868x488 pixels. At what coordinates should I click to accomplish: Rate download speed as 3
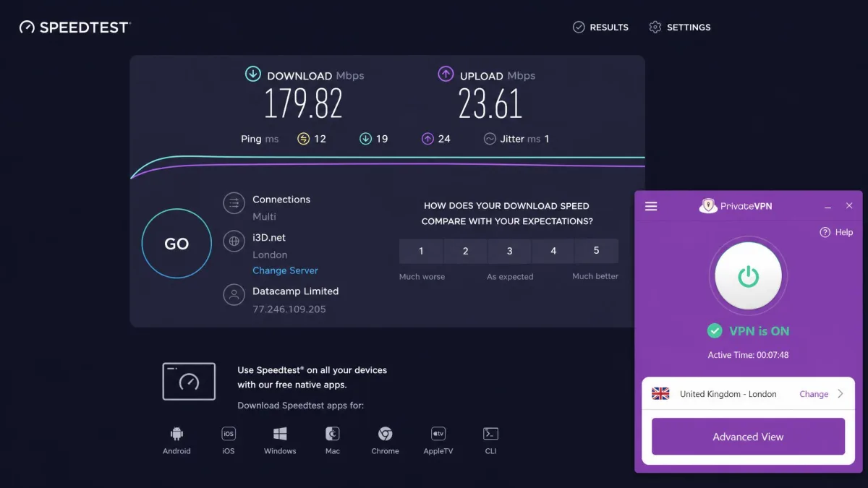(509, 251)
